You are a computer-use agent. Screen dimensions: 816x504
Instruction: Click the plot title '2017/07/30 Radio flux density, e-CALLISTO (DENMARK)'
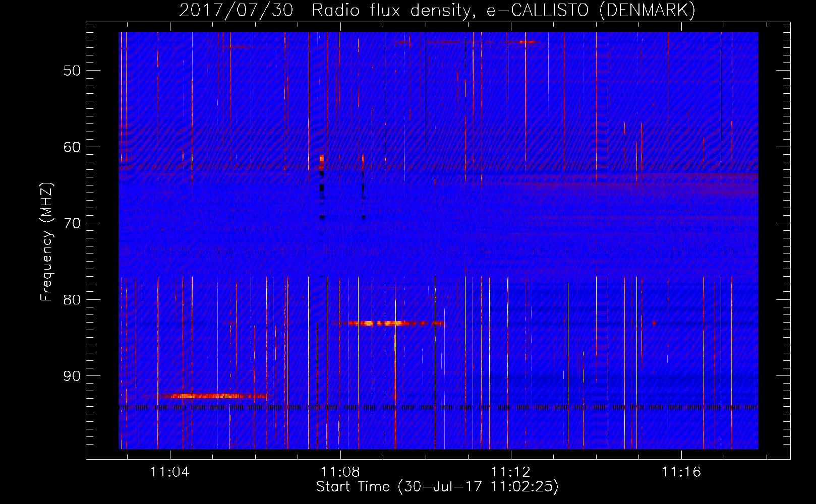pos(437,10)
